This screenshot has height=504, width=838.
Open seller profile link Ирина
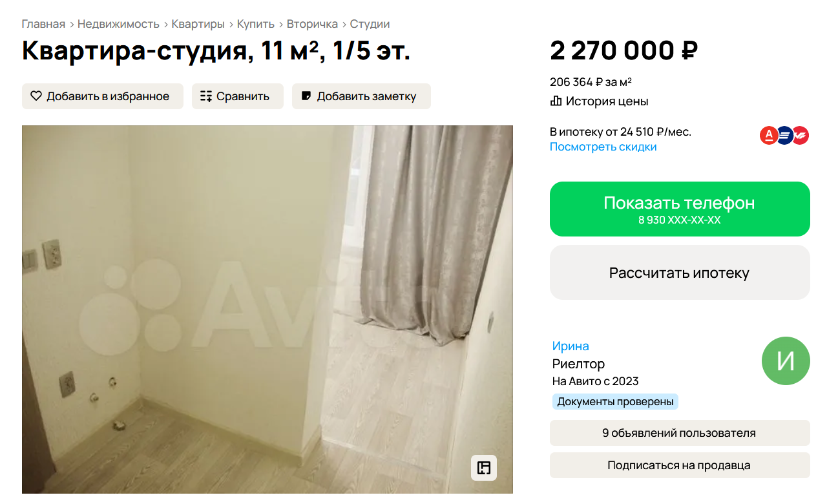(571, 346)
